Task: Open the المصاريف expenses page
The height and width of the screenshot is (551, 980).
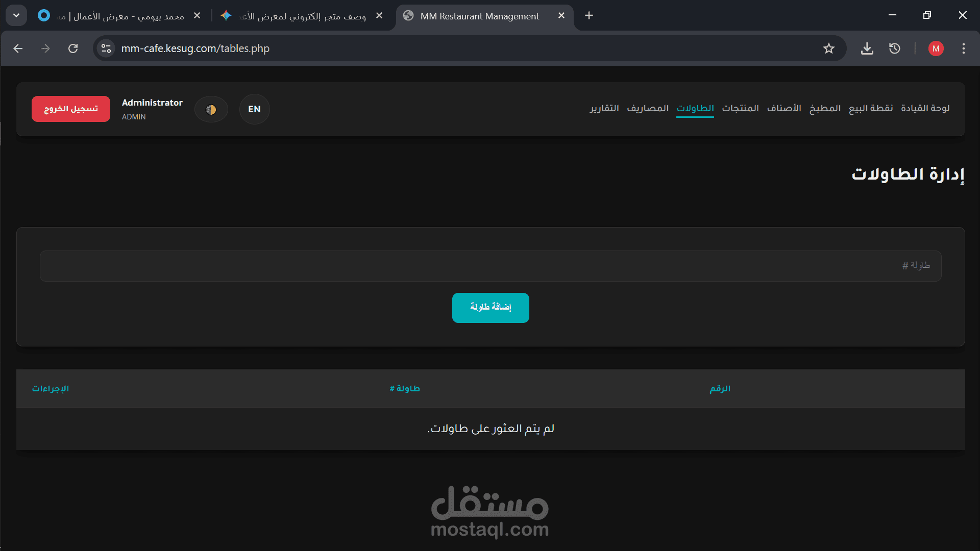Action: coord(648,108)
